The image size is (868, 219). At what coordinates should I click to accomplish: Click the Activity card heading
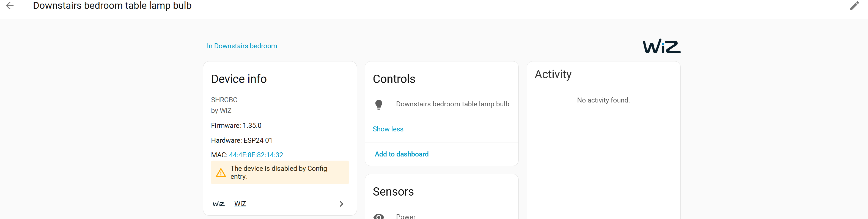coord(553,74)
